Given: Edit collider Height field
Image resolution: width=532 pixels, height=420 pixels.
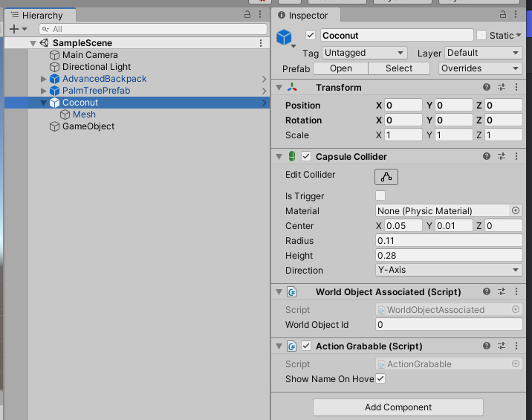Looking at the screenshot, I should (449, 255).
